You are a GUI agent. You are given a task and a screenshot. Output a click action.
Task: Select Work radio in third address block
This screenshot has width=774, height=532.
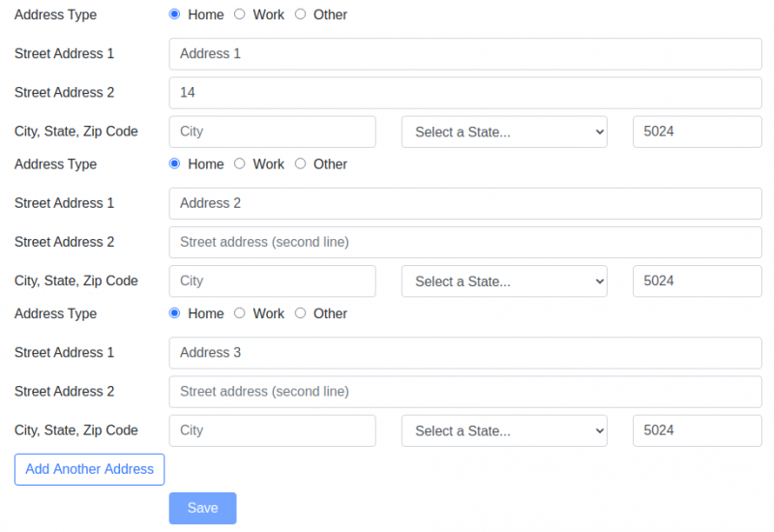click(x=240, y=313)
